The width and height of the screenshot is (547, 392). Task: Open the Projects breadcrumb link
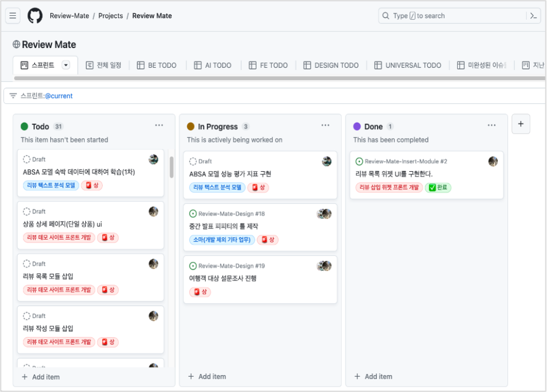click(x=110, y=16)
